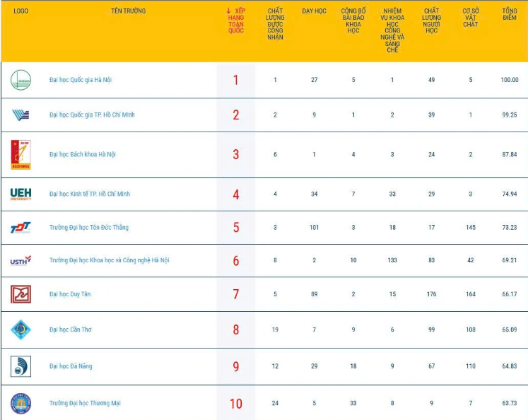This screenshot has width=528, height=420.
Task: Click the Đại học Cần Thơ logo
Action: pos(21,329)
